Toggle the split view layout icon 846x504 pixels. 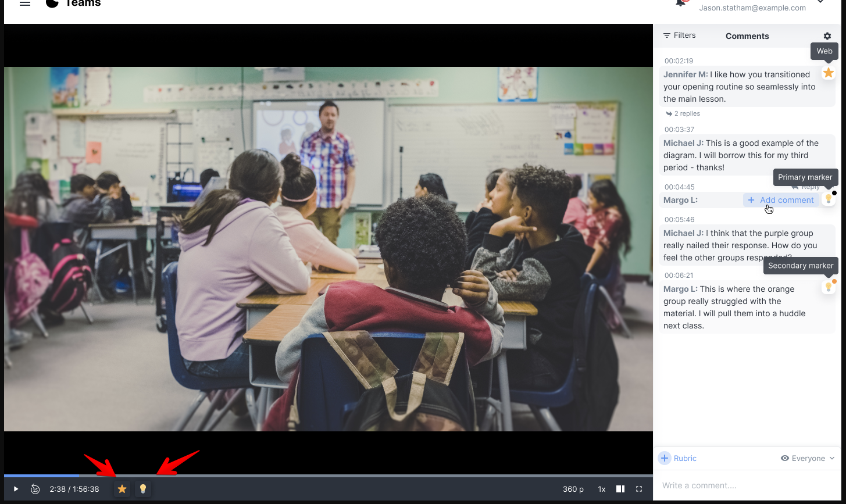[620, 489]
